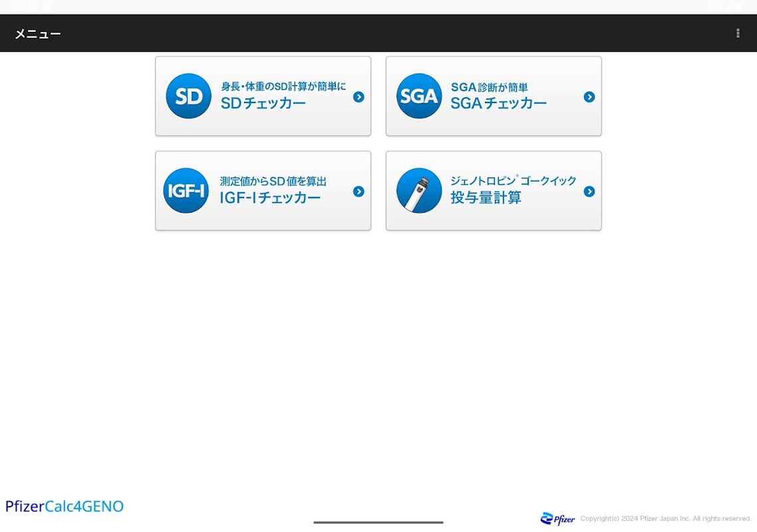
Task: Click the round IGF-I icon
Action: (186, 191)
